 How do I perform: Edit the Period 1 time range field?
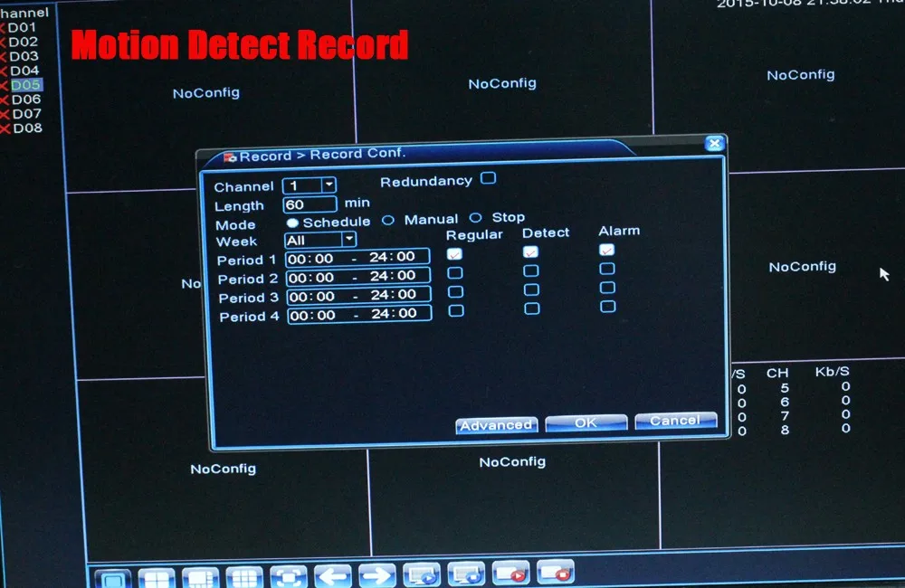(357, 257)
